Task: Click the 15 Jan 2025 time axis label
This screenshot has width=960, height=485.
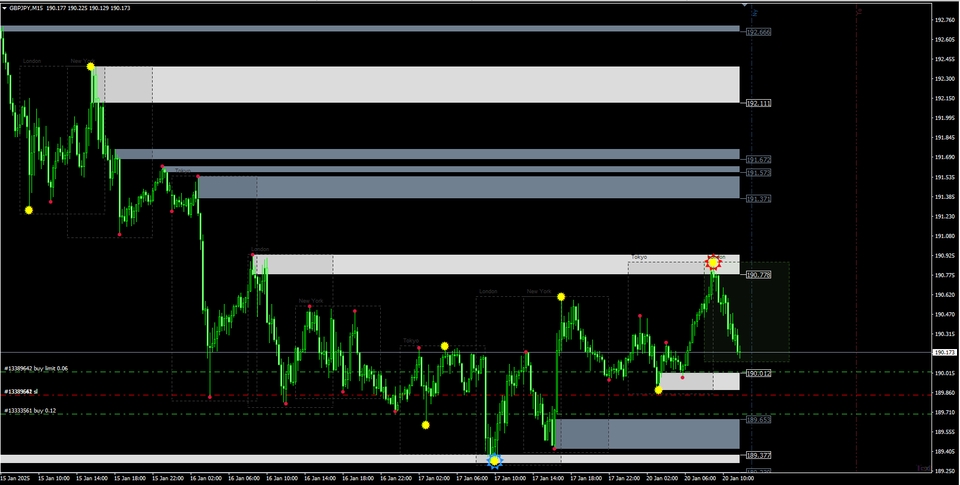Action: tap(15, 478)
